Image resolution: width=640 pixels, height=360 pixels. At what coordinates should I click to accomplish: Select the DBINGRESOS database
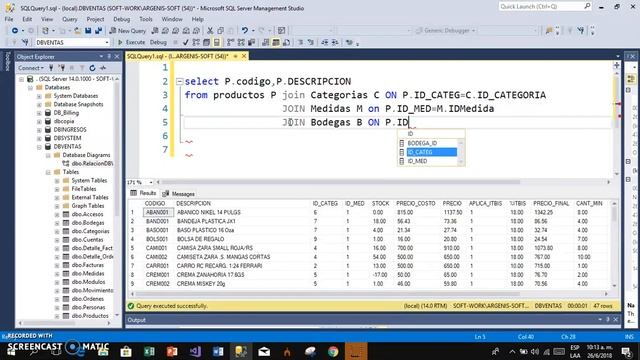coord(70,130)
